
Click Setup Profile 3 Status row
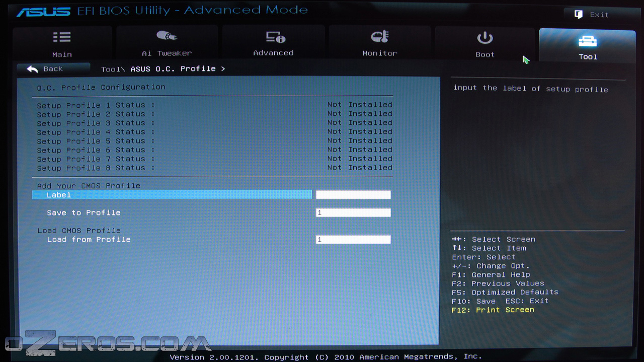pos(215,123)
